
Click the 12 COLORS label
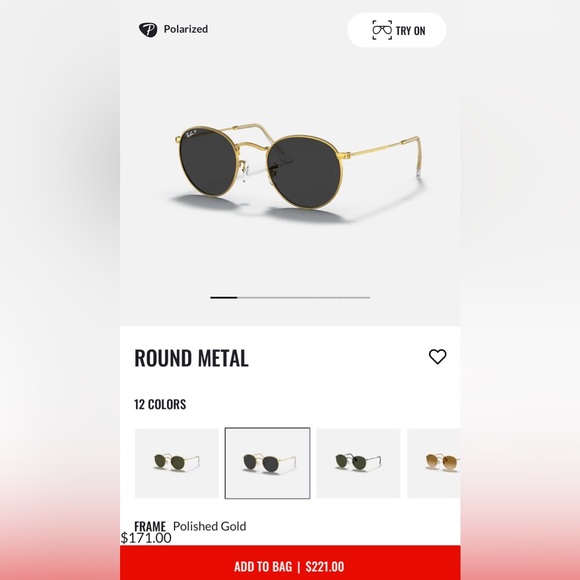pos(160,404)
